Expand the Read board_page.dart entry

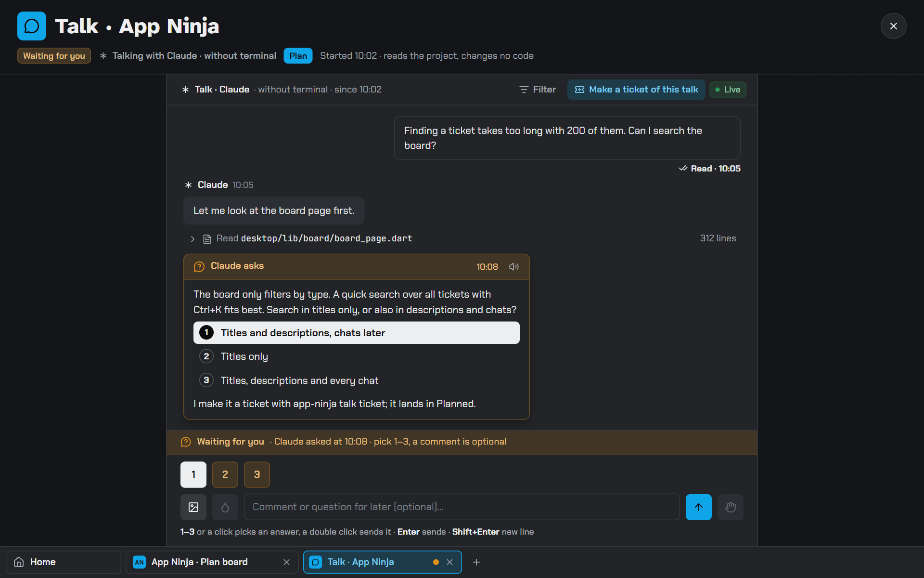pos(192,239)
